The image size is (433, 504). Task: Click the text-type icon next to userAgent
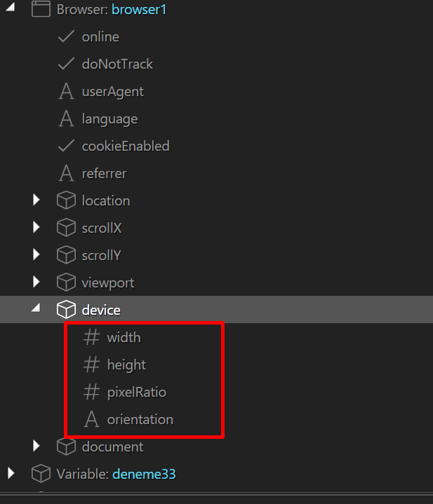click(x=66, y=91)
